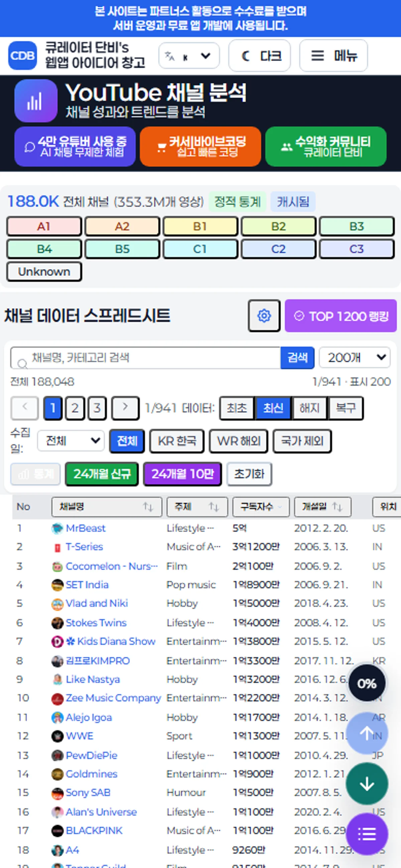Click the disabled 통계 button
Image resolution: width=401 pixels, height=868 pixels.
point(35,474)
